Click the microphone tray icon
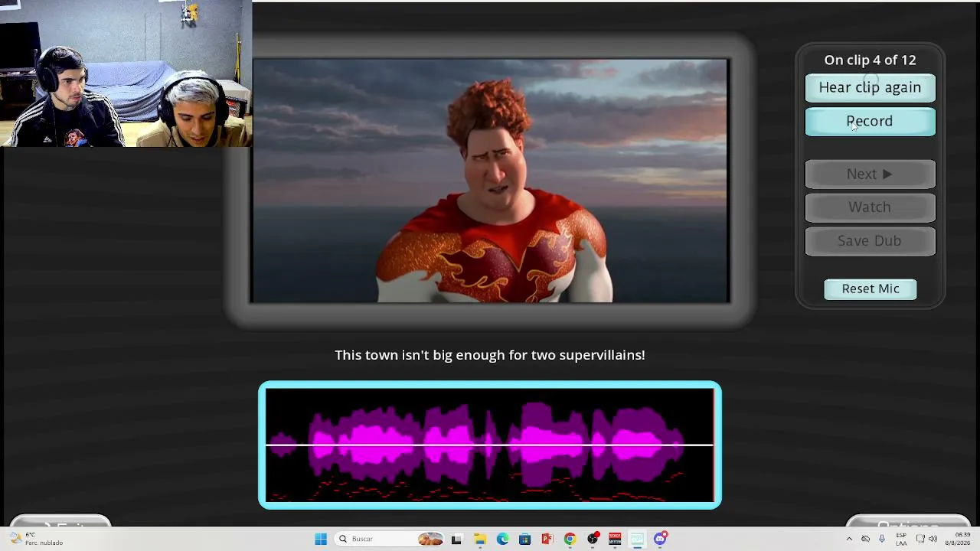The width and height of the screenshot is (980, 551). tap(882, 539)
